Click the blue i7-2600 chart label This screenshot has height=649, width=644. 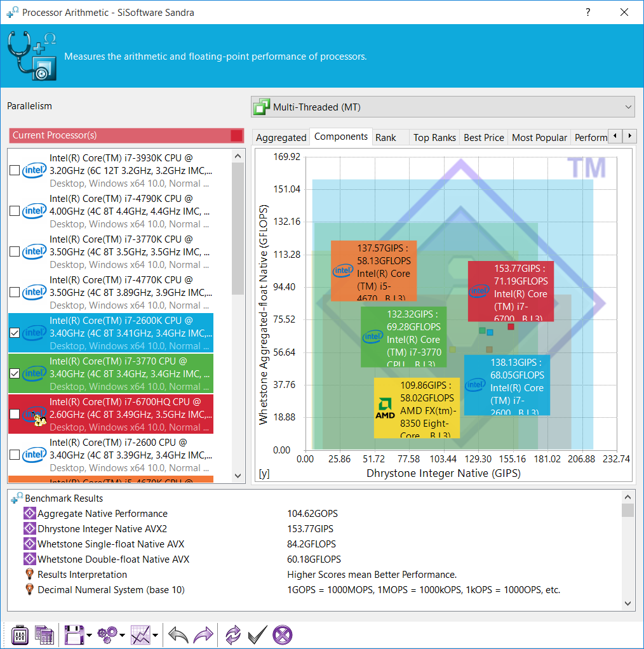pos(507,385)
